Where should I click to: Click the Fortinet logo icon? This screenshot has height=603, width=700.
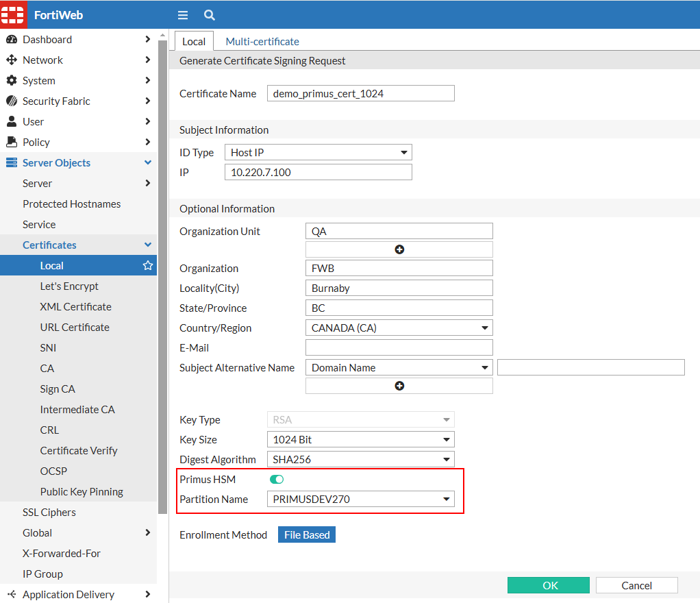coord(12,14)
